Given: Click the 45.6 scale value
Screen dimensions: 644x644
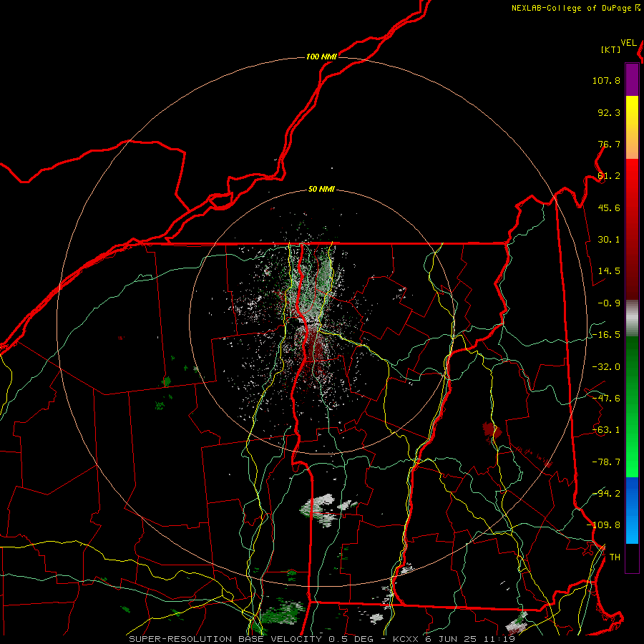Looking at the screenshot, I should 609,208.
